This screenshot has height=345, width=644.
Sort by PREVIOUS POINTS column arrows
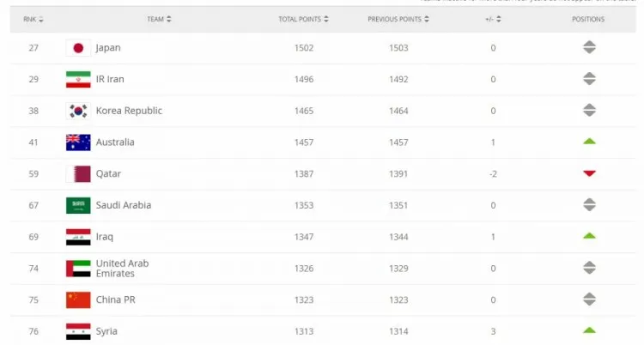click(427, 19)
